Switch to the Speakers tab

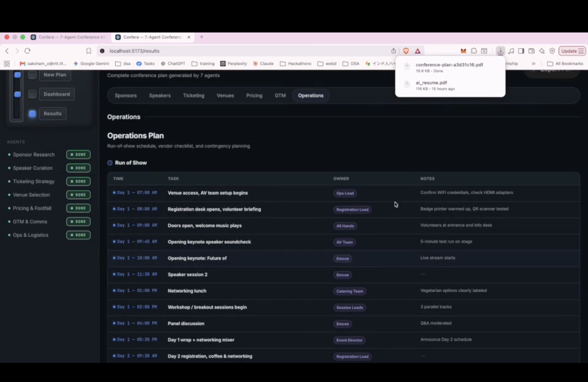(x=160, y=95)
